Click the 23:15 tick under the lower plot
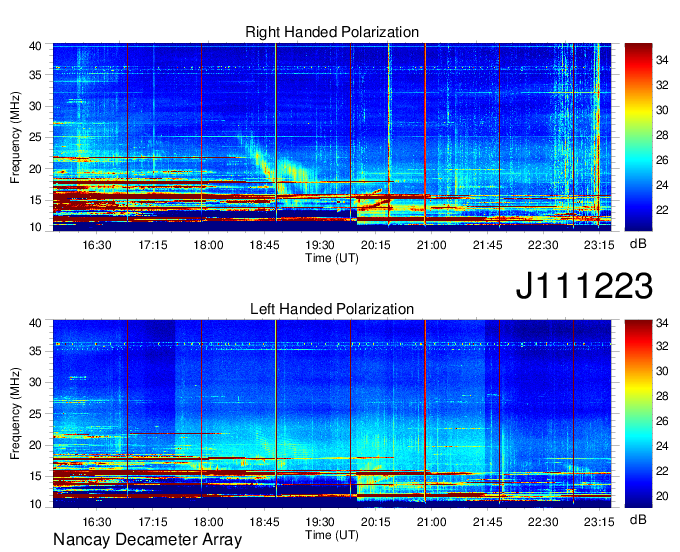The width and height of the screenshot is (680, 552). [x=599, y=522]
